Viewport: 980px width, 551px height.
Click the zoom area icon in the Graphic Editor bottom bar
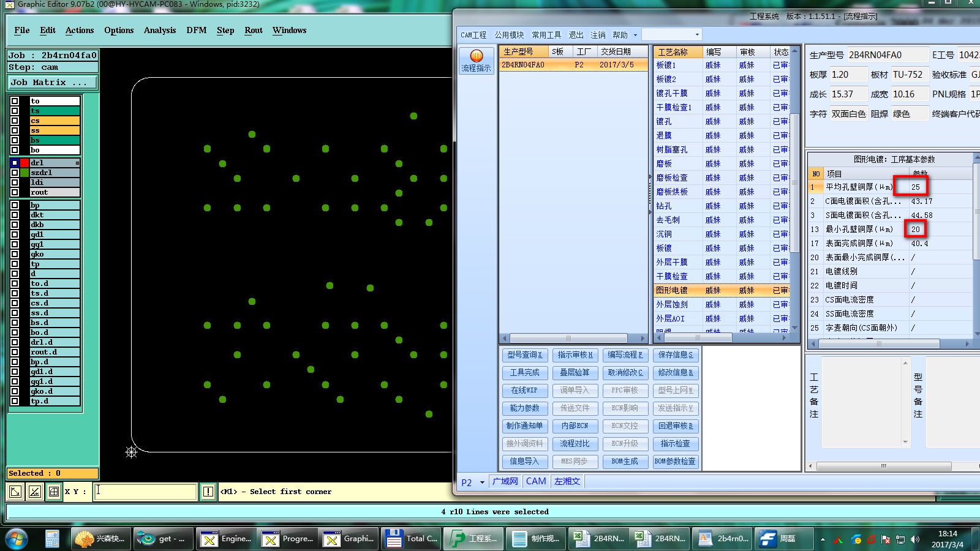click(x=15, y=491)
